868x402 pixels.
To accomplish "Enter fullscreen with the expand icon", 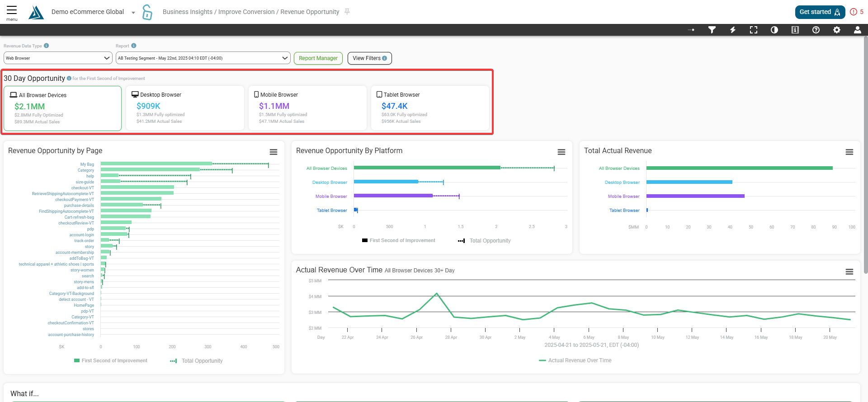I will click(x=754, y=30).
